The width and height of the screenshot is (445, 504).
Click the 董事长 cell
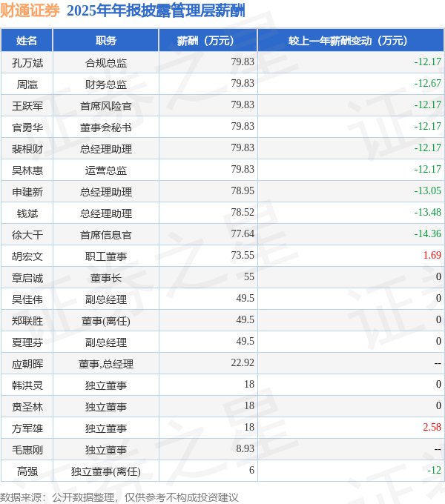click(106, 278)
